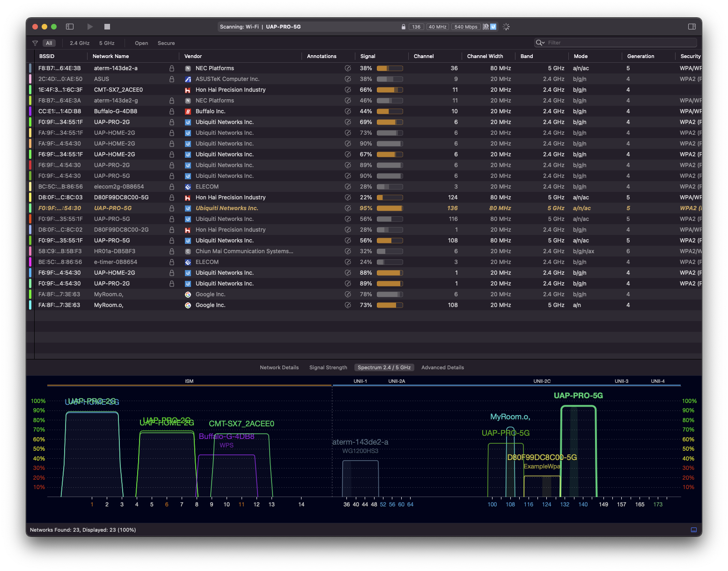Show only Open networks

[141, 43]
